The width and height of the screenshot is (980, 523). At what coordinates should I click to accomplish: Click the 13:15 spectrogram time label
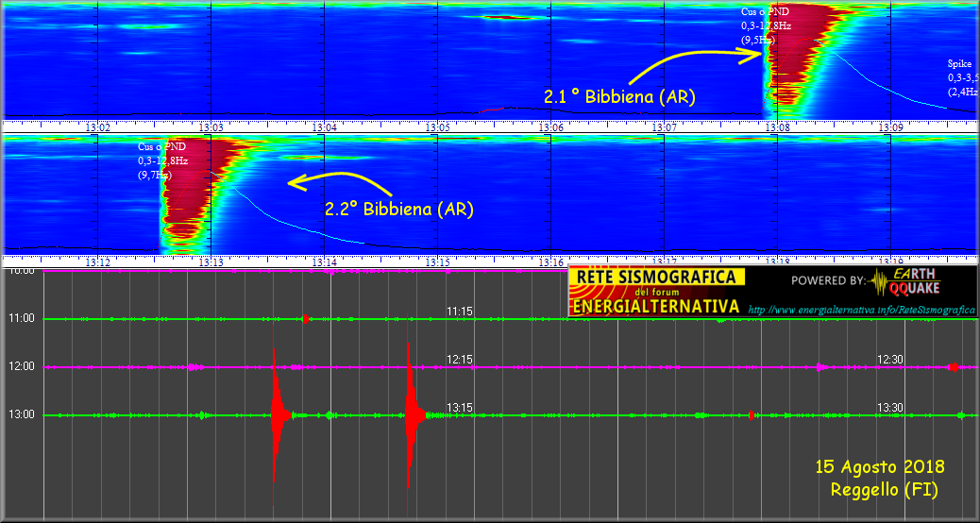pyautogui.click(x=437, y=261)
